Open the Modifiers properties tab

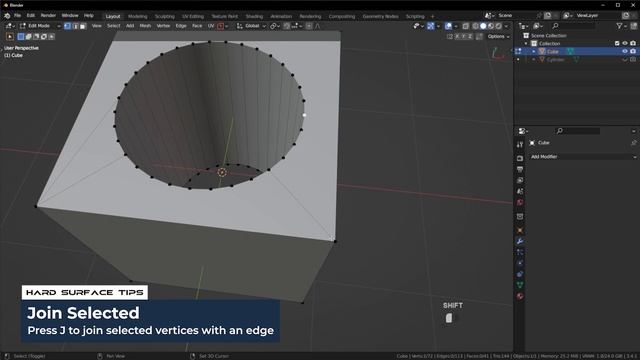(x=520, y=241)
